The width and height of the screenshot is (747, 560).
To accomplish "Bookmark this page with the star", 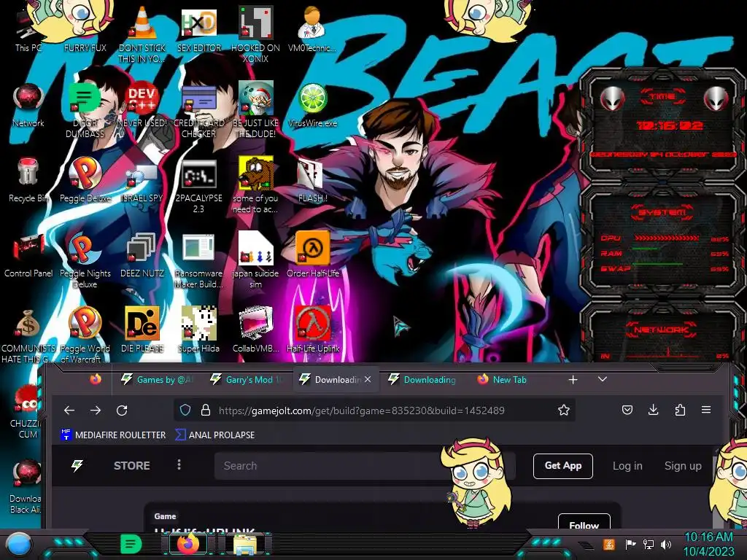I will coord(564,410).
